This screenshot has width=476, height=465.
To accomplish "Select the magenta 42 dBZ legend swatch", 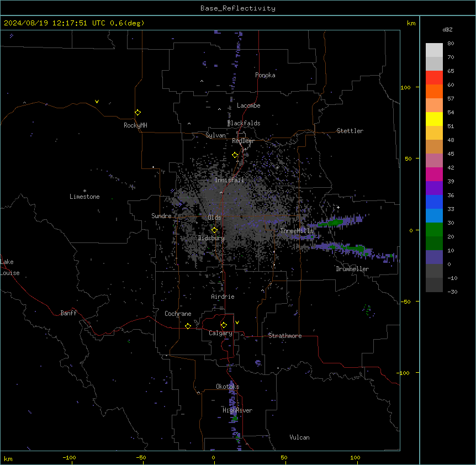I will coord(434,174).
